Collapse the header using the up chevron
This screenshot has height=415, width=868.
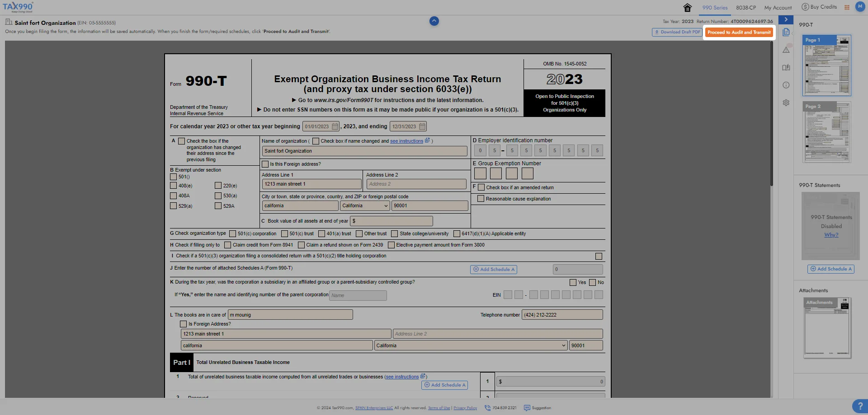pos(434,21)
